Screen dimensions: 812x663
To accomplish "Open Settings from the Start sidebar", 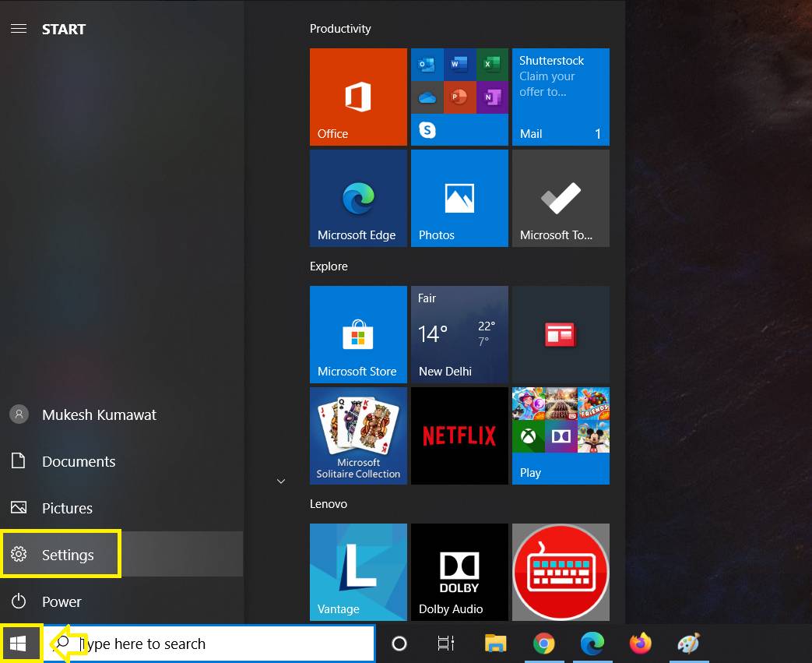I will pos(121,554).
